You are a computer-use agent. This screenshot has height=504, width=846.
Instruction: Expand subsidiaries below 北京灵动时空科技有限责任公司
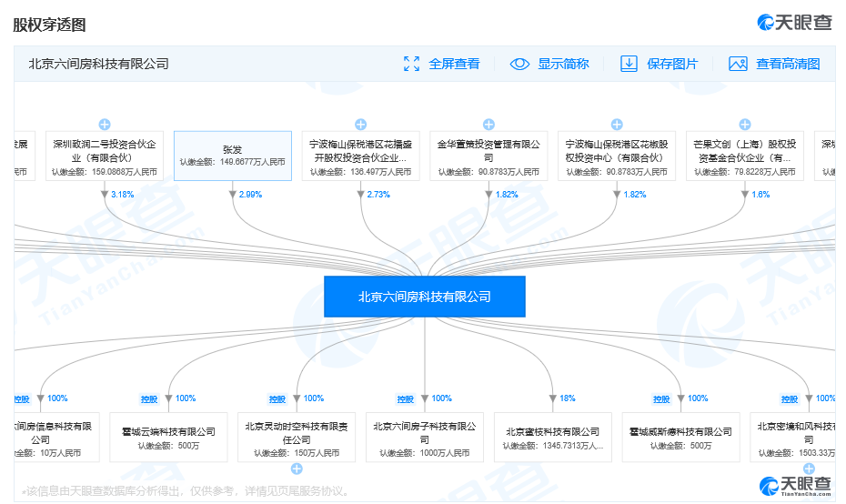(296, 469)
